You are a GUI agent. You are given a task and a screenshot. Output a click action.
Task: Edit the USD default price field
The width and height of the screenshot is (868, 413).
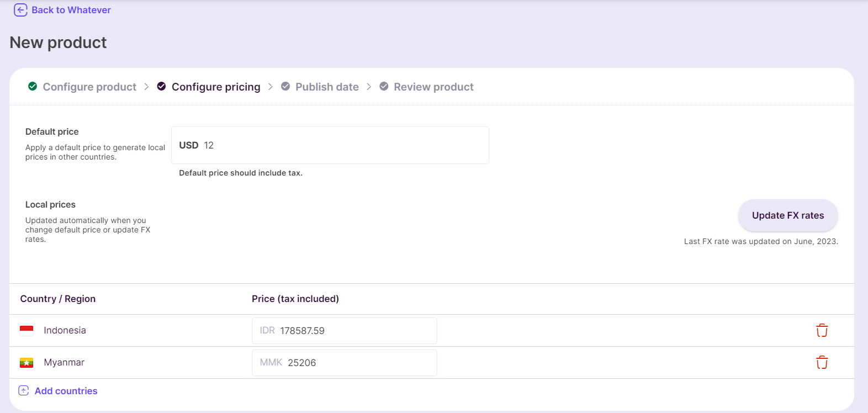point(330,145)
